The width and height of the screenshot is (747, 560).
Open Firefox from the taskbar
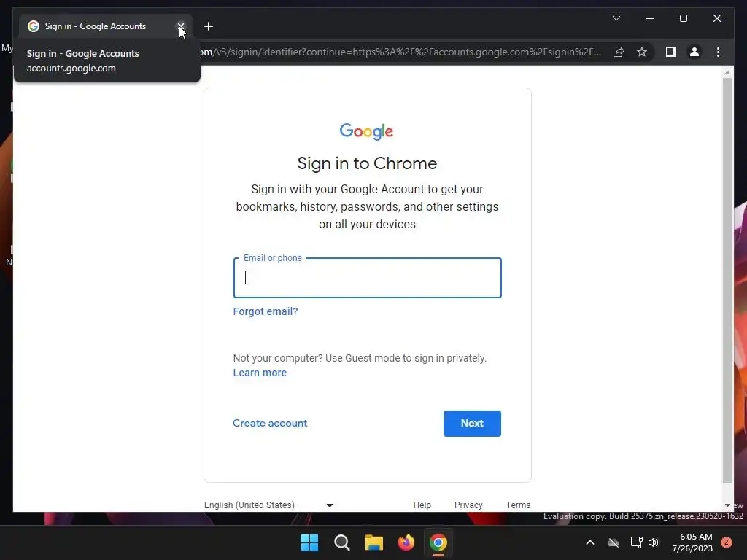(406, 542)
